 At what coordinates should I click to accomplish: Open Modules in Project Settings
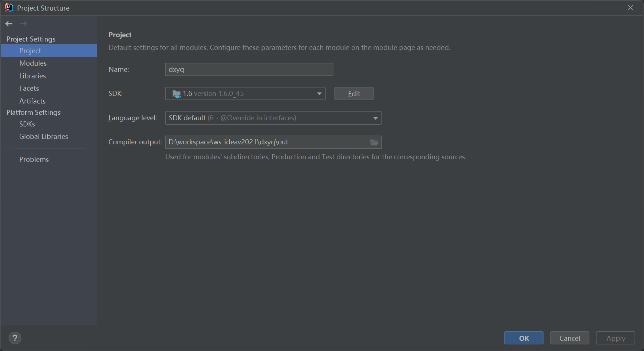click(x=33, y=63)
